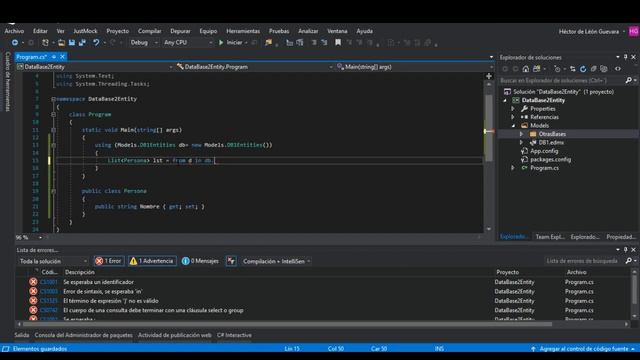Click the preview selected items eye icon
The height and width of the screenshot is (360, 640).
click(618, 69)
